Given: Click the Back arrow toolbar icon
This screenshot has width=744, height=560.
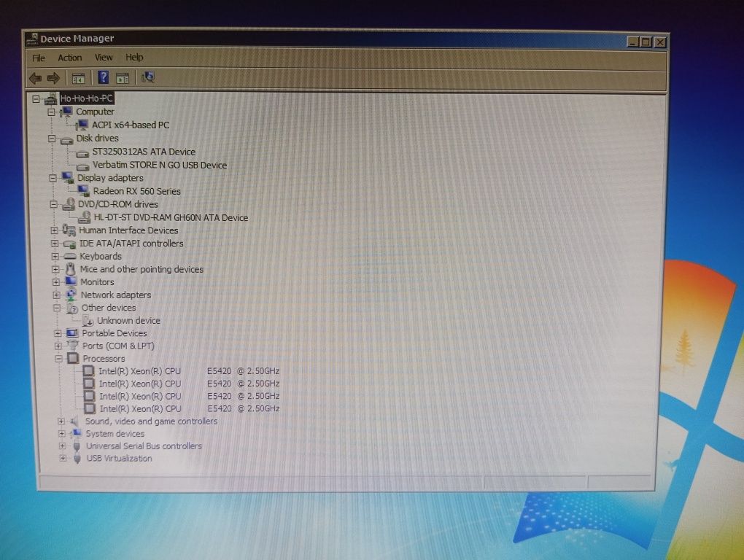Looking at the screenshot, I should [35, 78].
